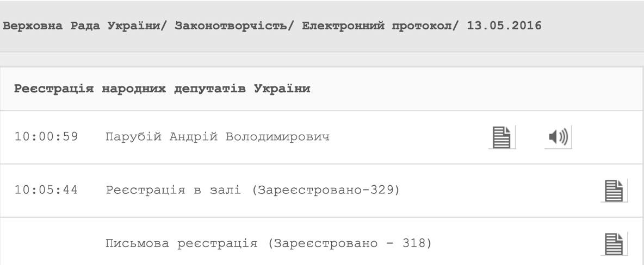The height and width of the screenshot is (265, 644).
Task: Open the transcript document icon for Парубій
Action: [x=501, y=138]
